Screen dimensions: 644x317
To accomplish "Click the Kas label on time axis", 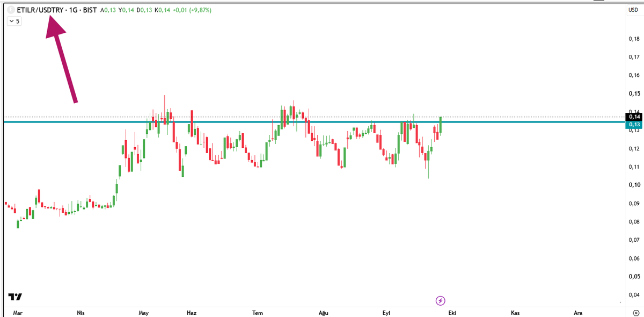I will pos(515,313).
